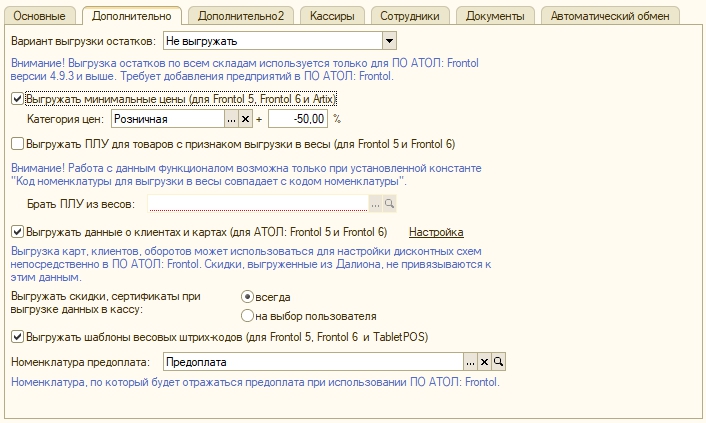Go to Автоматический обмен tab

(x=611, y=17)
